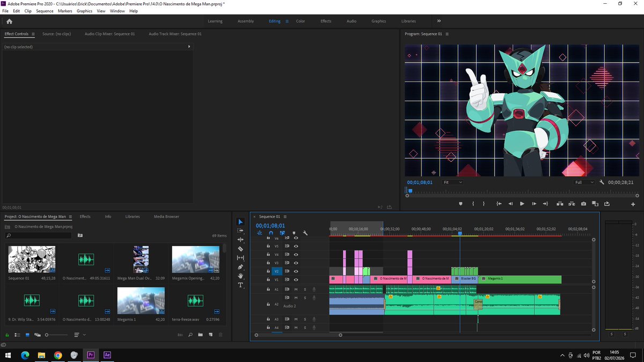Add a marker in the Program monitor
This screenshot has height=362, width=644.
pyautogui.click(x=460, y=204)
